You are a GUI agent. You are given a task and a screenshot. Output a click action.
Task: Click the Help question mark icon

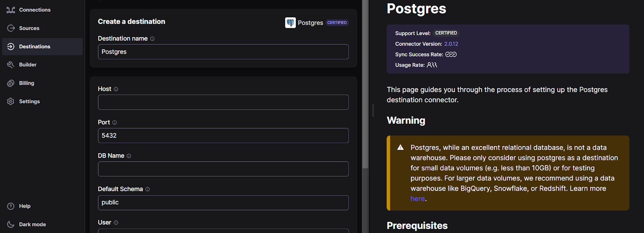click(x=11, y=206)
